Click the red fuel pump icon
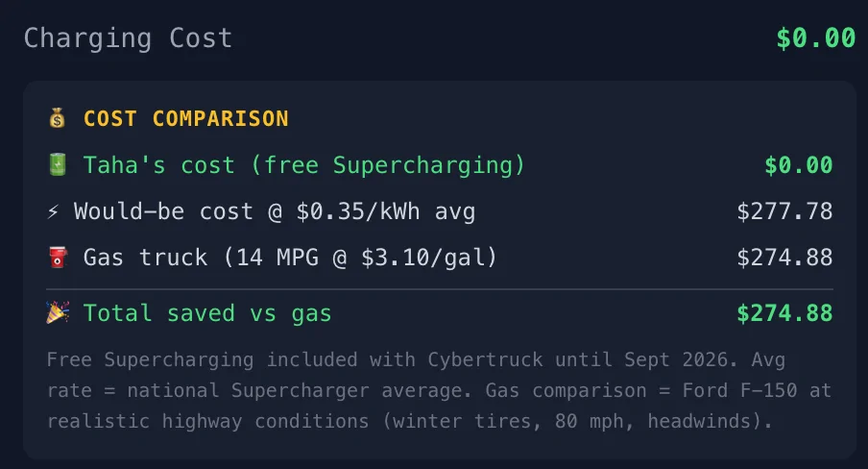Image resolution: width=868 pixels, height=469 pixels. [x=59, y=258]
